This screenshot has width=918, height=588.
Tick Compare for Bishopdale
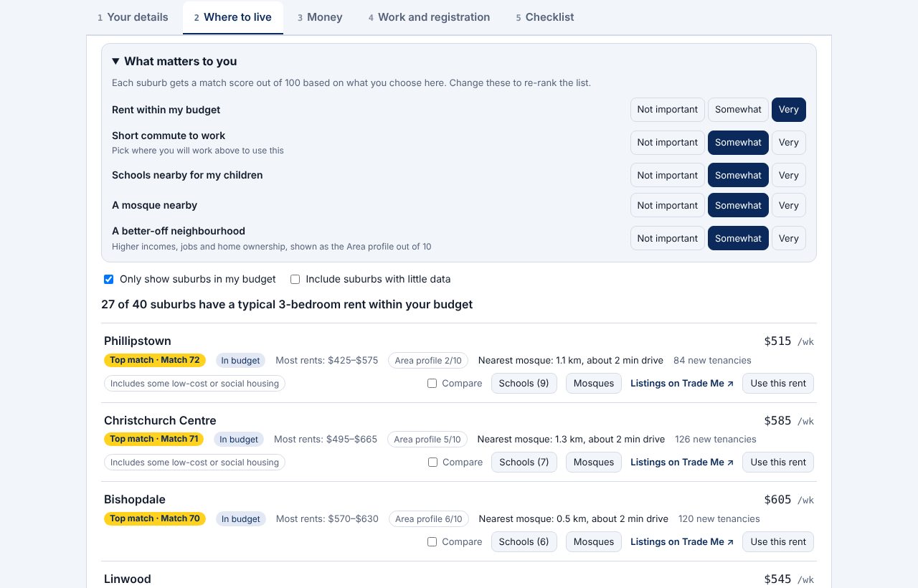(432, 542)
